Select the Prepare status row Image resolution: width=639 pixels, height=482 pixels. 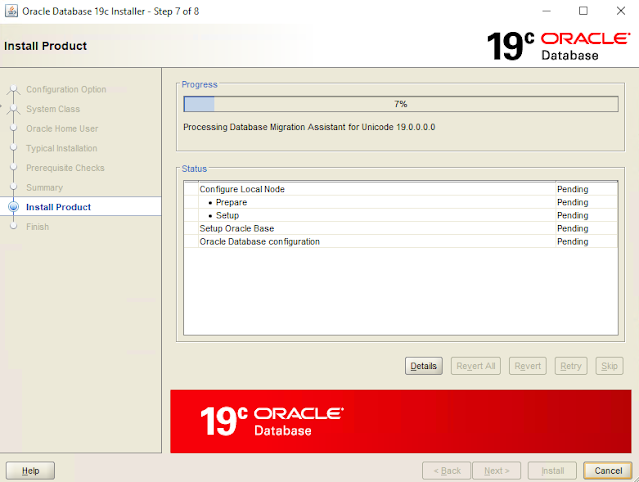(x=401, y=202)
